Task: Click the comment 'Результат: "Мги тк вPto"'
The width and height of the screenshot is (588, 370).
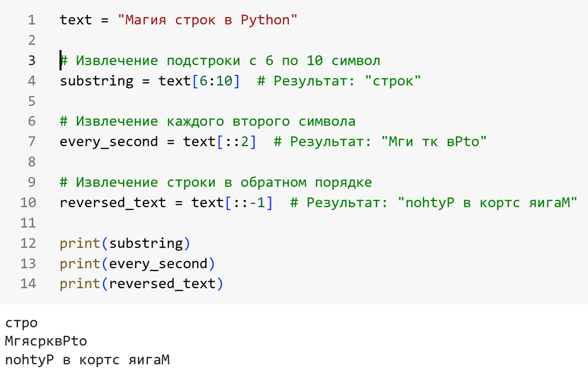Action: click(x=380, y=142)
